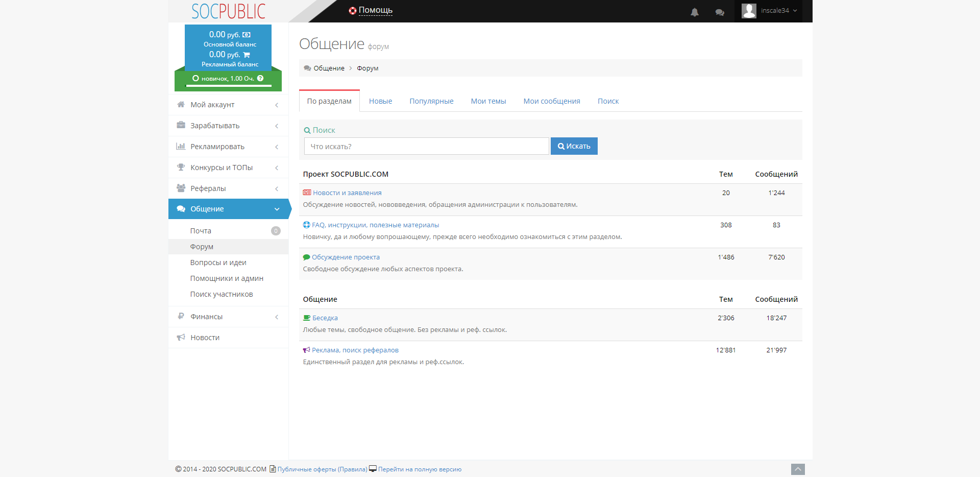Open the Новости sidebar item
This screenshot has height=477, width=980.
[228, 338]
